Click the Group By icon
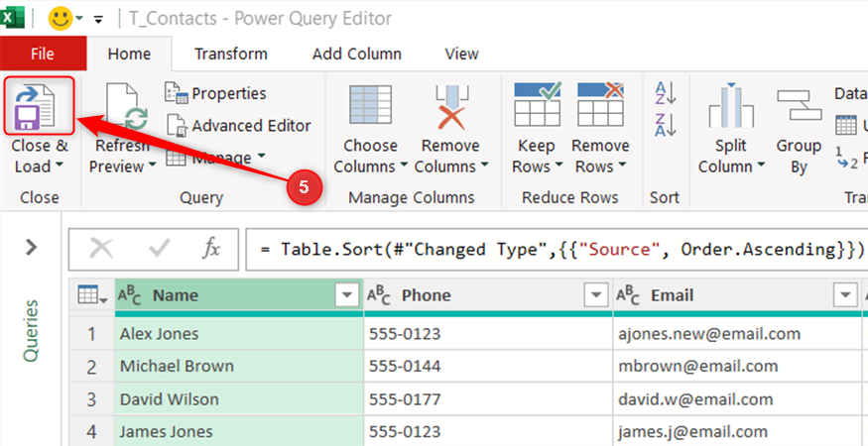 point(799,105)
